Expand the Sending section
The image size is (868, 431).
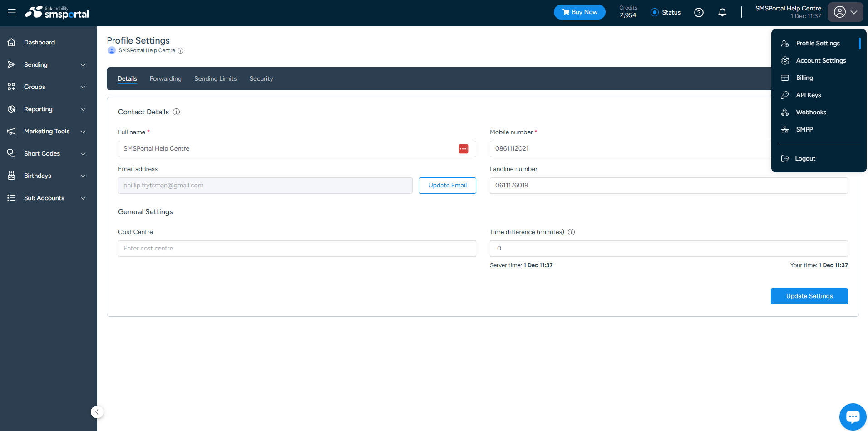(x=35, y=64)
